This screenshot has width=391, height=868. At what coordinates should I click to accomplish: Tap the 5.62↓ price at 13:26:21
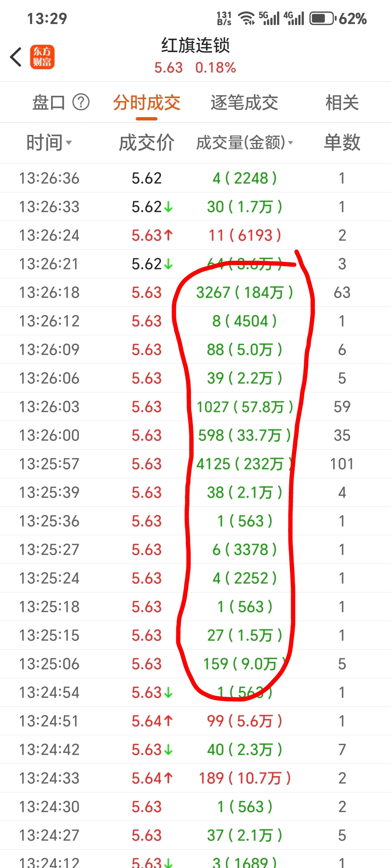click(x=152, y=264)
